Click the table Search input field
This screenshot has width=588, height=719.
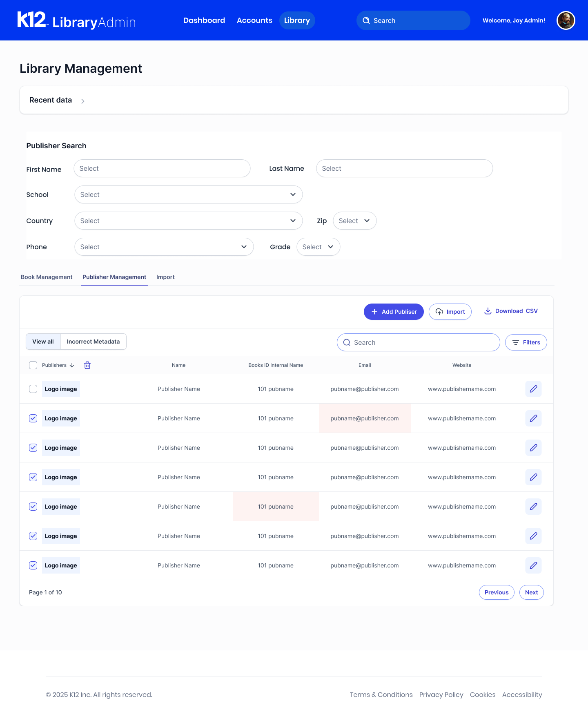tap(419, 342)
